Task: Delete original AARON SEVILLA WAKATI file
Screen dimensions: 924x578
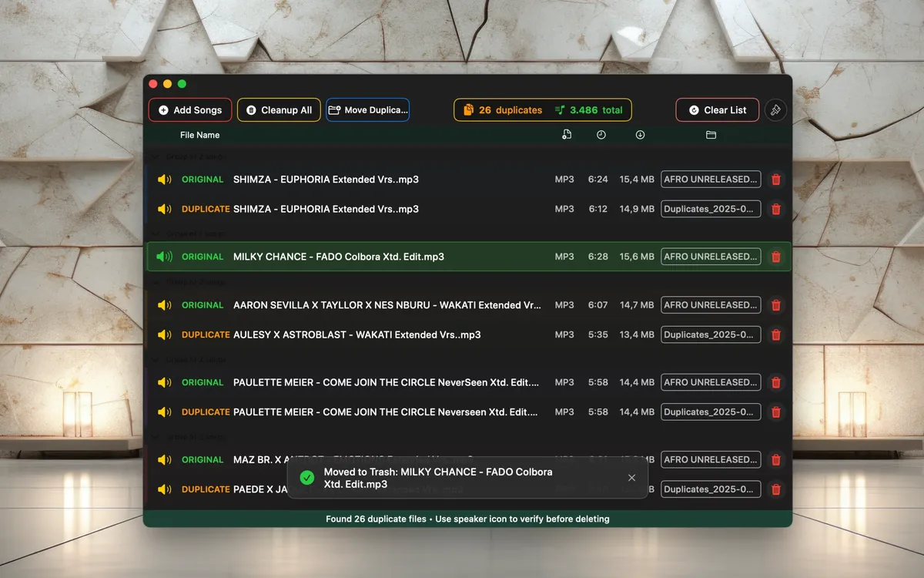Action: 776,305
